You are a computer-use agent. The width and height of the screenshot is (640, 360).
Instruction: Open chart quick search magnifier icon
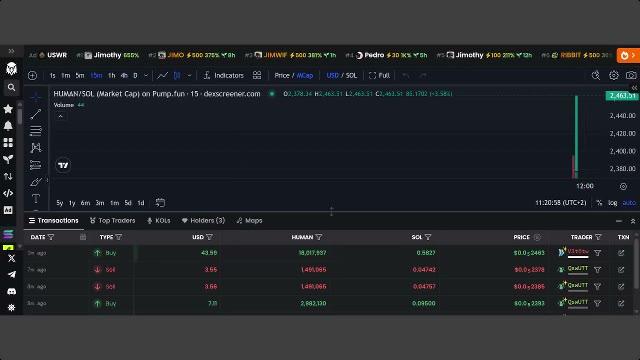[x=596, y=76]
